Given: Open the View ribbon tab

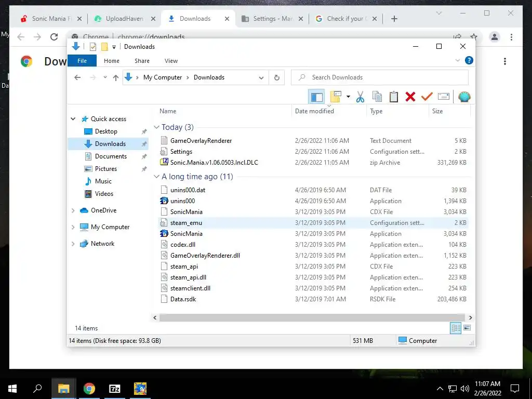Looking at the screenshot, I should [x=171, y=61].
